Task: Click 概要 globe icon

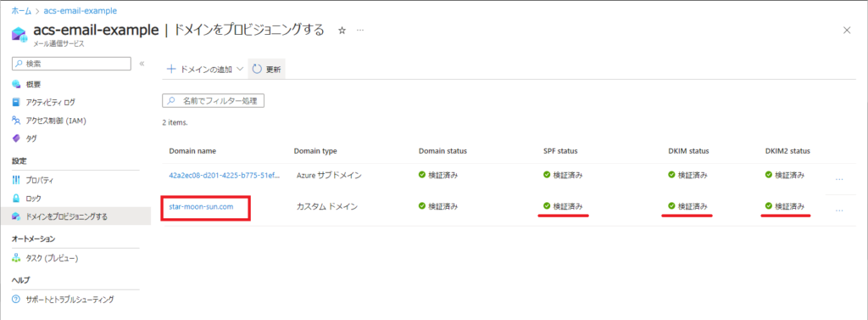Action: coord(16,84)
